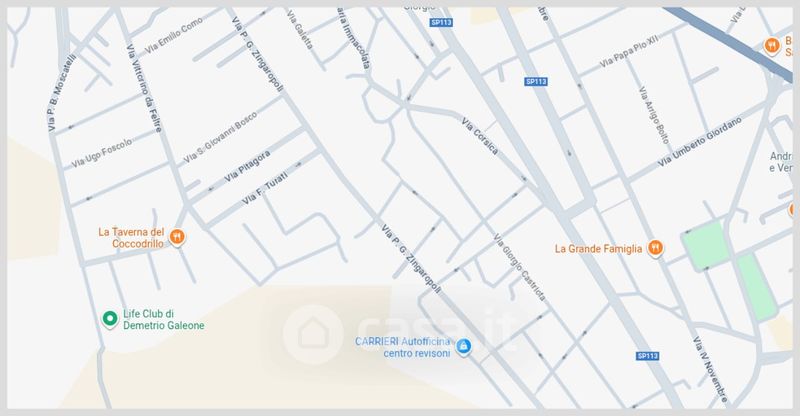Screen dimensions: 800x416
Task: Click the Via Corsica street label
Action: tap(480, 136)
